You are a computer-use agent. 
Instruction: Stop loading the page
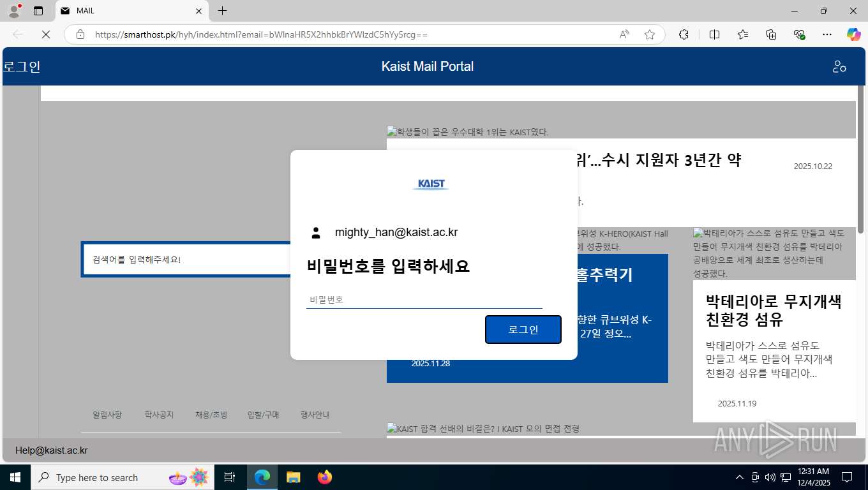coord(46,34)
